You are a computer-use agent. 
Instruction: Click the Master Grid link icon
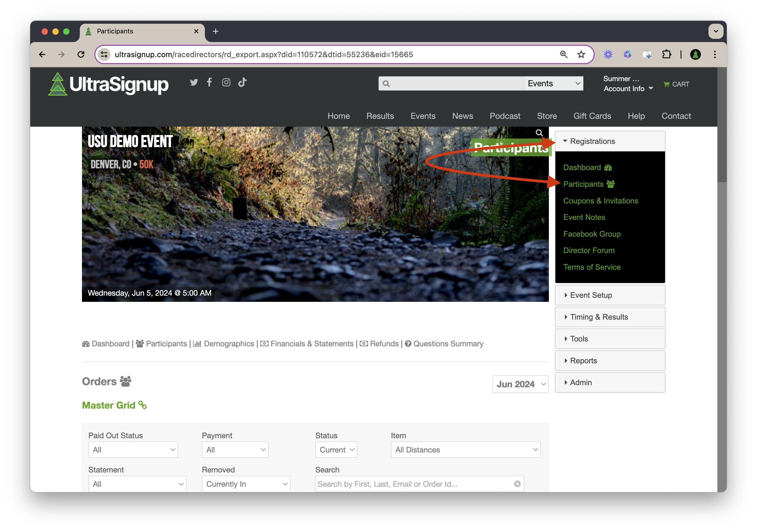pos(142,405)
